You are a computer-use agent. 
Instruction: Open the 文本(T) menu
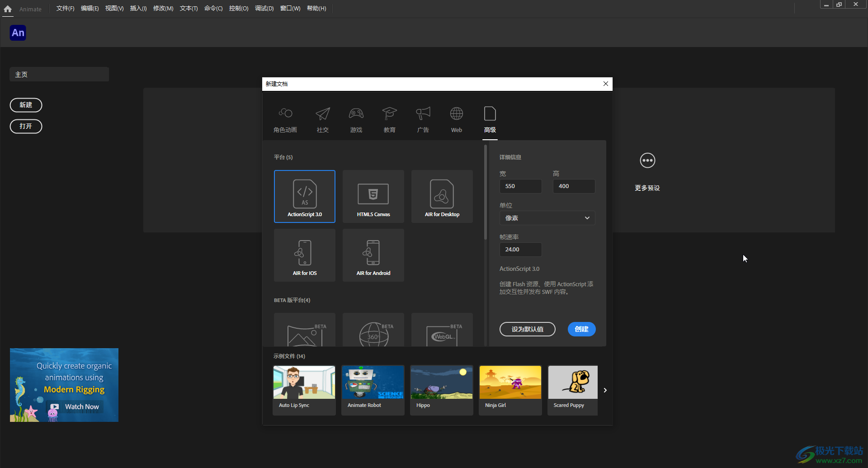[x=189, y=9]
